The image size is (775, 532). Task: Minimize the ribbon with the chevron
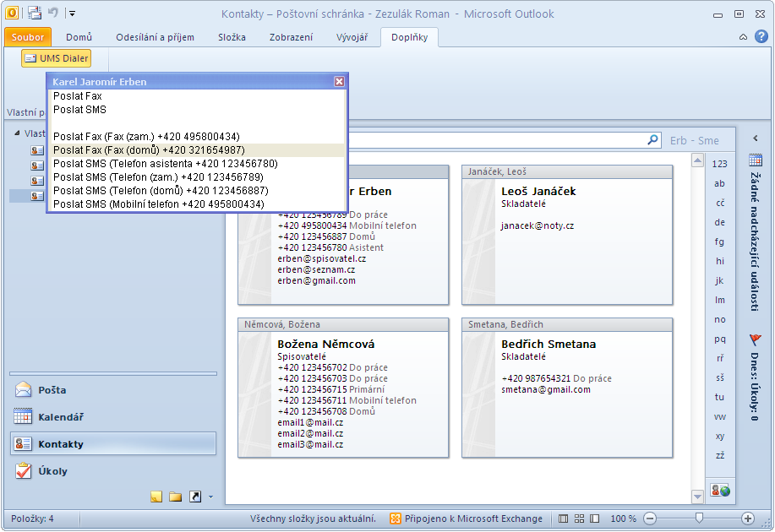(743, 36)
